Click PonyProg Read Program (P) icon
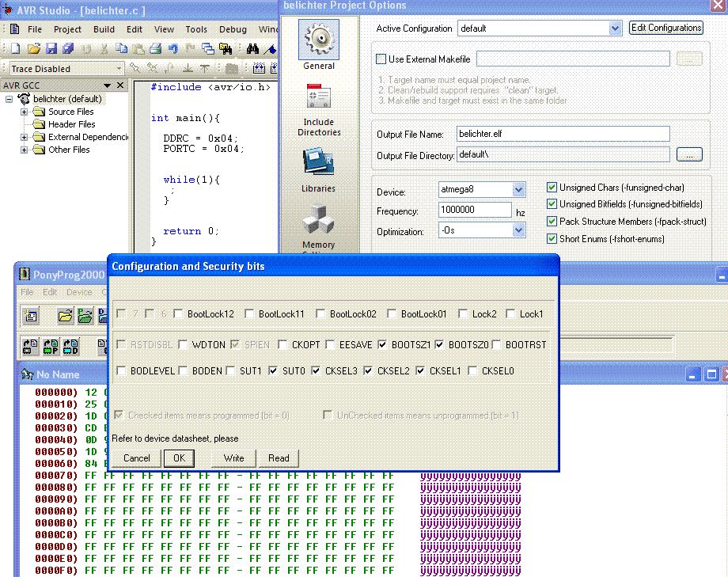This screenshot has height=577, width=728. point(51,347)
